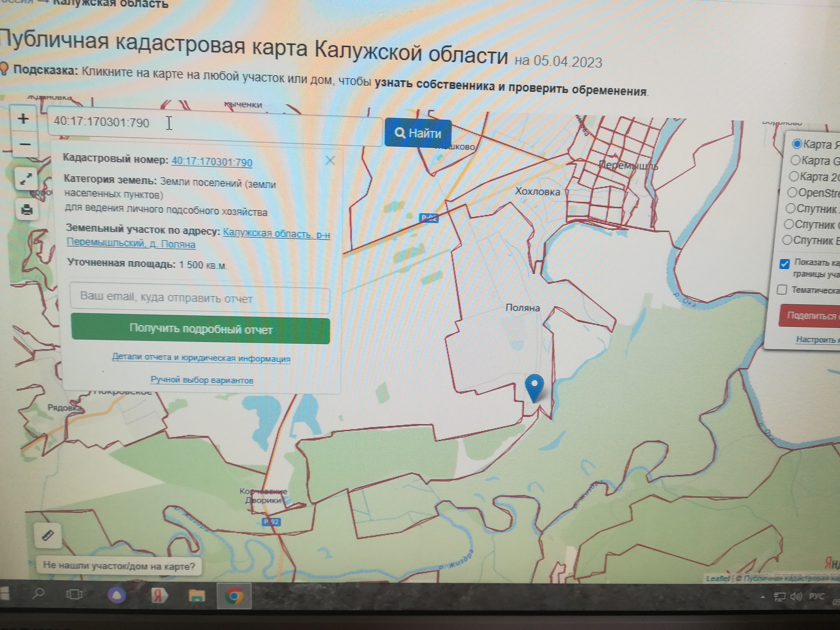Open cadastral number 40:17:170301:790 link

(x=212, y=162)
